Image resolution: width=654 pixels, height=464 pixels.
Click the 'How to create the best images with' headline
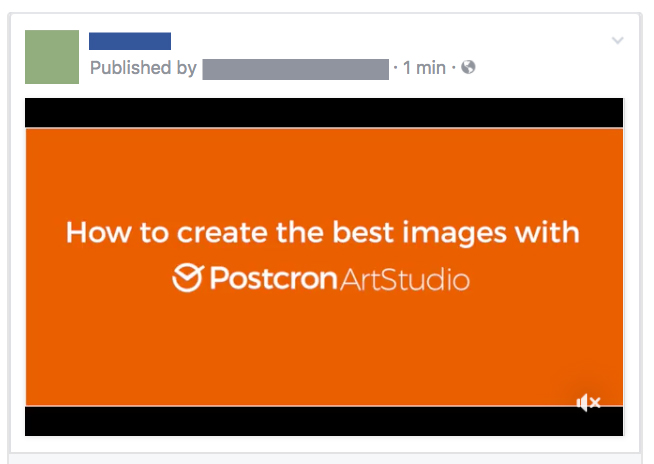pos(322,233)
